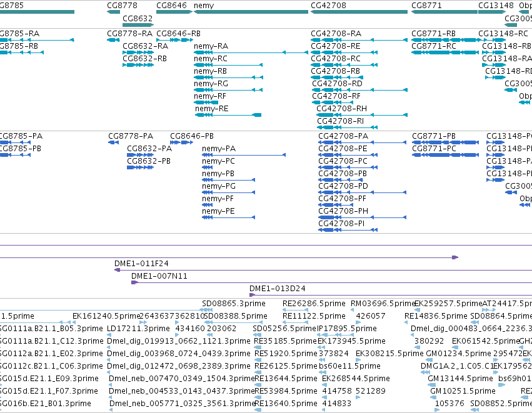Screen dimensions: 532x413
Task: Select the nemy-RB transcript label
Action: point(210,71)
